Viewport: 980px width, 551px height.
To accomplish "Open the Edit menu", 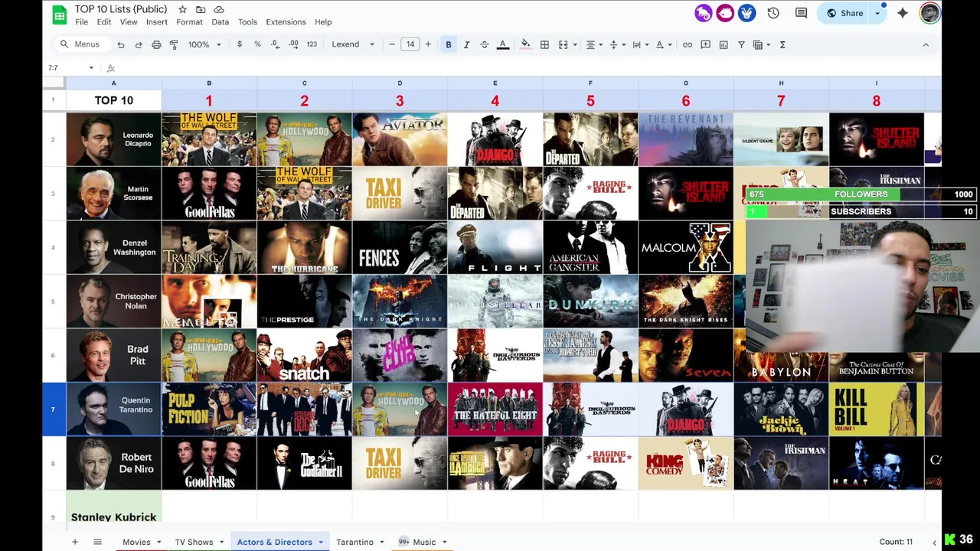I will point(104,22).
